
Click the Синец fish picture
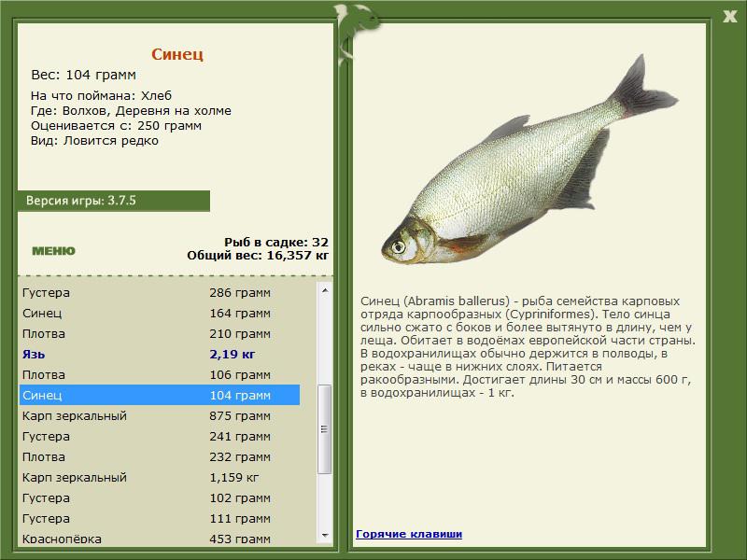click(x=529, y=160)
